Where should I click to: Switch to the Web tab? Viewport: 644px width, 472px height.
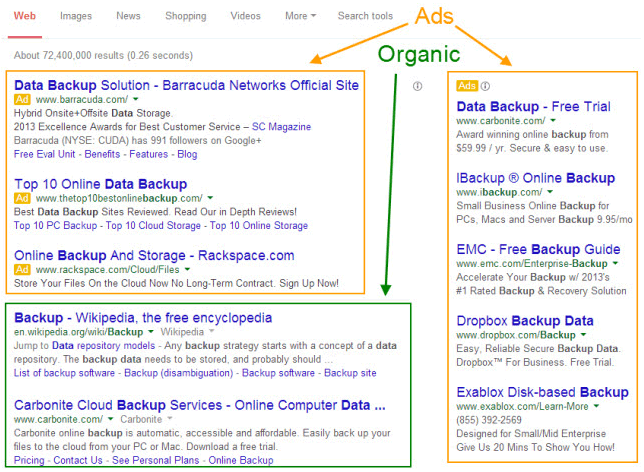(x=25, y=16)
